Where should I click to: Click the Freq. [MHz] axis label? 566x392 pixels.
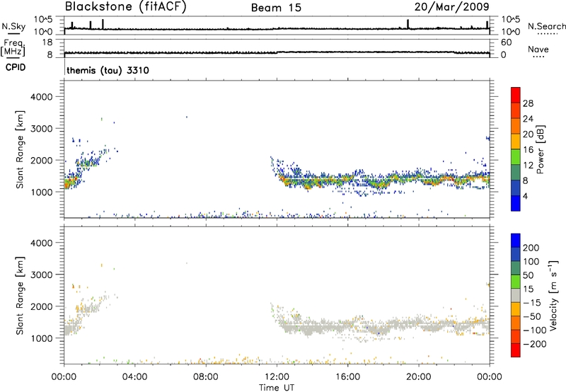13,47
